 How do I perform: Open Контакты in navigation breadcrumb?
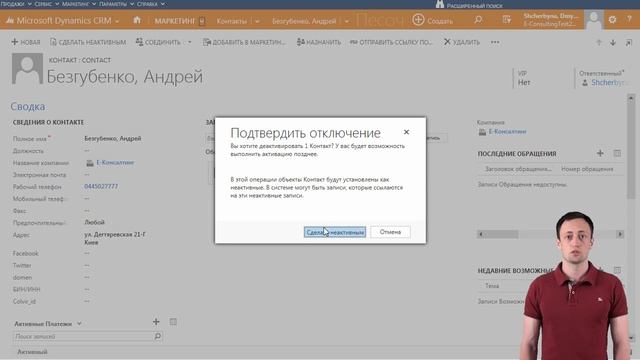coord(231,21)
